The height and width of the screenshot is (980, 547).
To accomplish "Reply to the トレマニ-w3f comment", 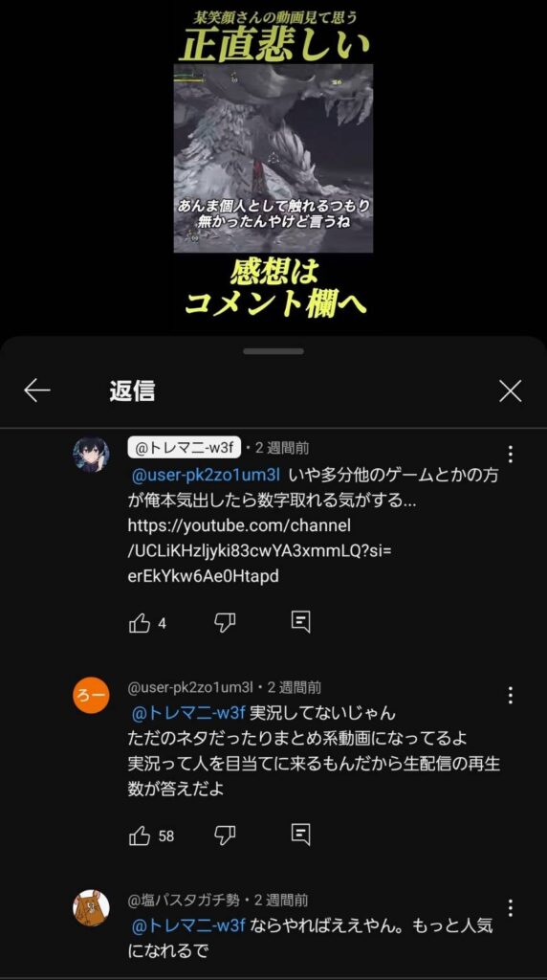I will (301, 622).
